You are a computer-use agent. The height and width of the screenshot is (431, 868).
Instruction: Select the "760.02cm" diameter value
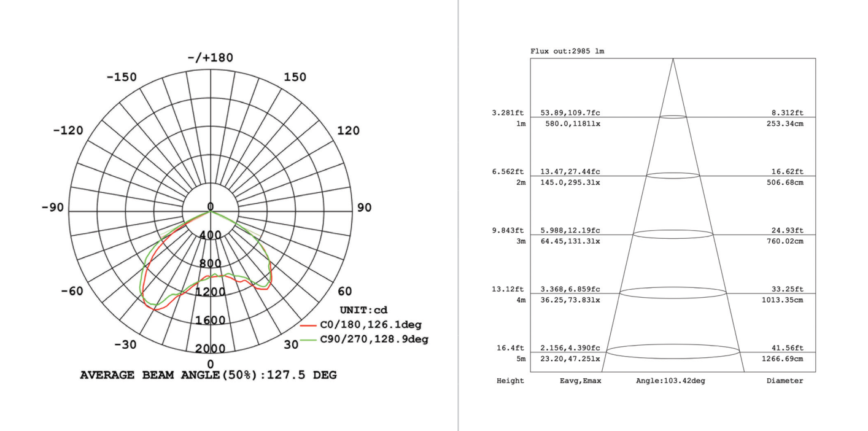pos(785,241)
